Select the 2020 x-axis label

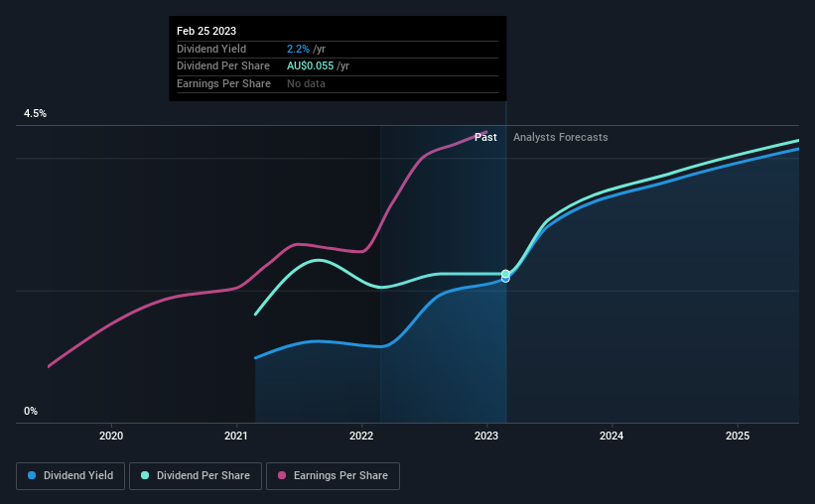[x=111, y=436]
